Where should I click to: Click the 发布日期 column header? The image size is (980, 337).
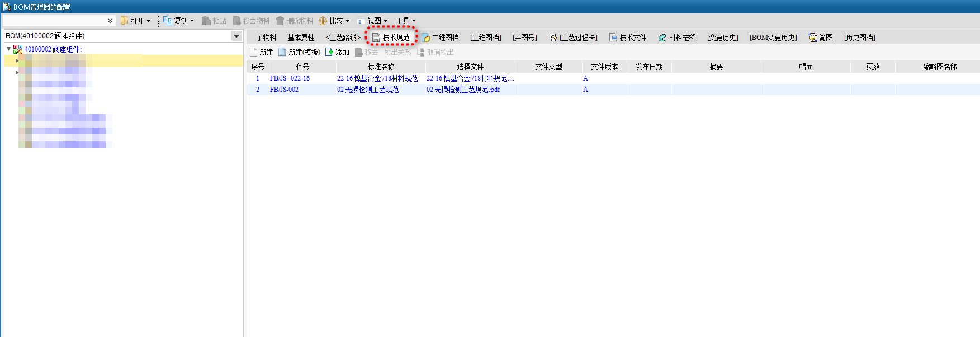click(x=649, y=67)
